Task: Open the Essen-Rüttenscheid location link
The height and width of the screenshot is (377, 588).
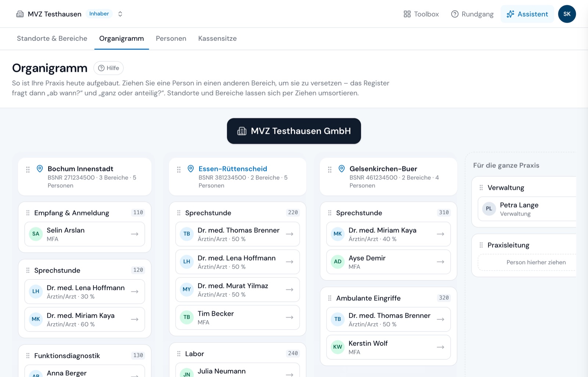Action: pyautogui.click(x=233, y=169)
